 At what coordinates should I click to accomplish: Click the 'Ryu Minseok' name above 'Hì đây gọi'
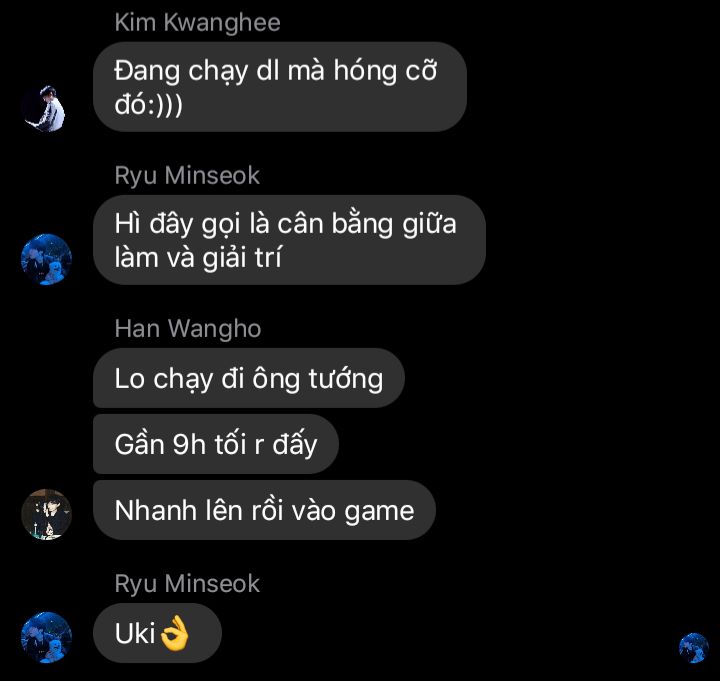[x=187, y=175]
